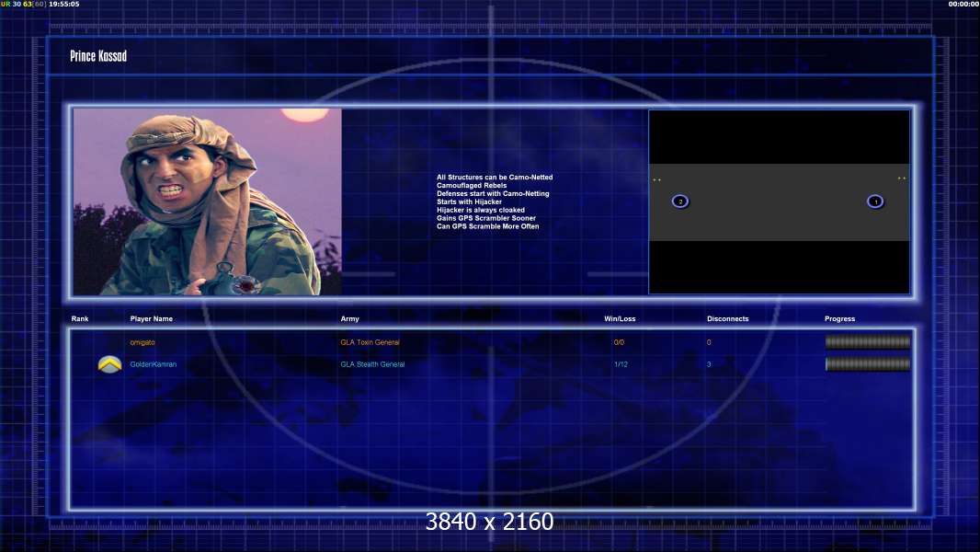Click the "Starts with Hijacker" line

pos(469,201)
